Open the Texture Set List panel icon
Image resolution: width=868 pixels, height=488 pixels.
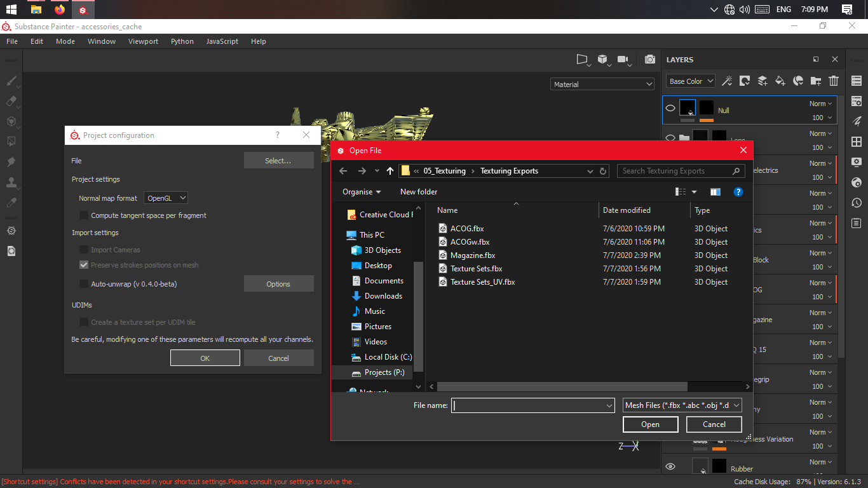(x=857, y=81)
